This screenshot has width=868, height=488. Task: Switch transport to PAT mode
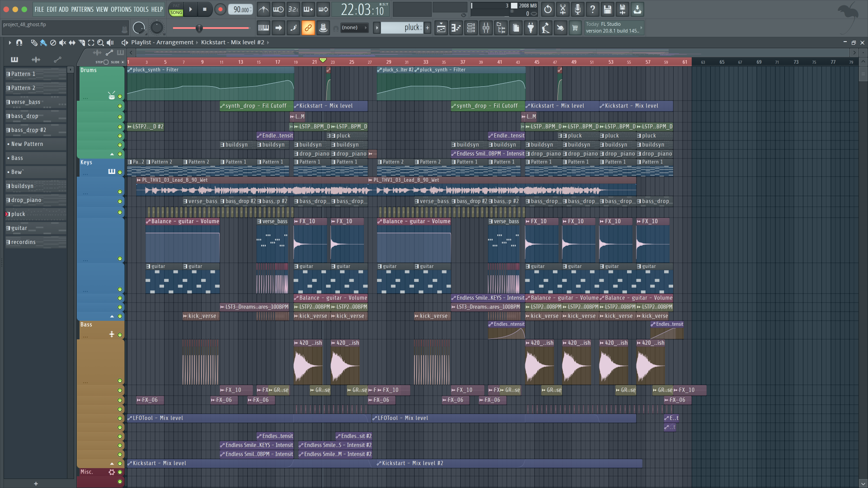tap(176, 6)
